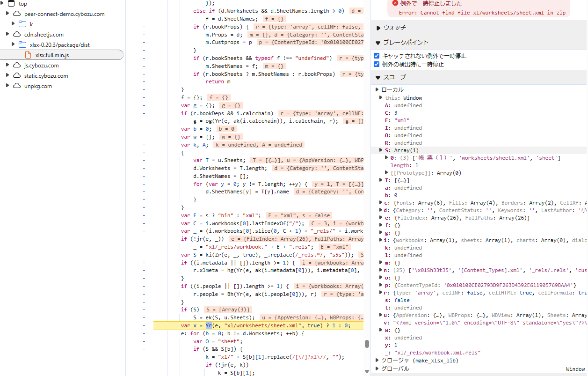The height and width of the screenshot is (376, 588).
Task: Collapse the xlsx-0.20.3/package/dist folder
Action: (x=13, y=45)
